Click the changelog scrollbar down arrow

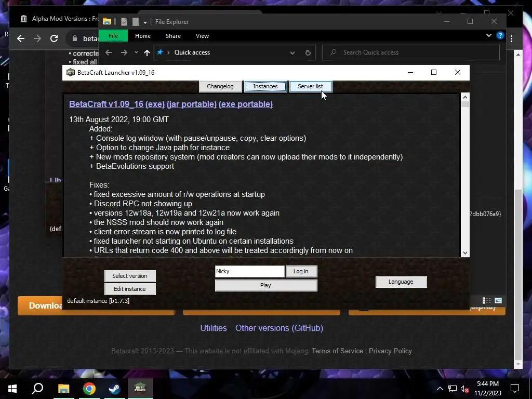[x=465, y=253]
